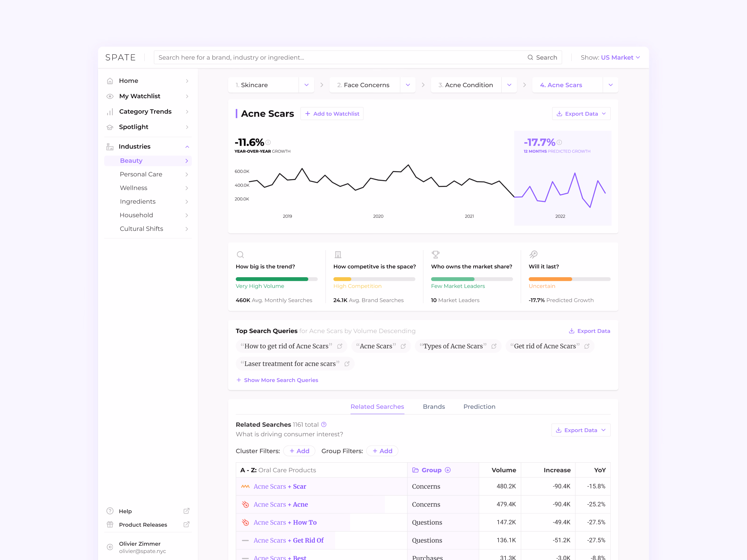Click Add to Watchlist button
Screen dimensions: 747x560
[x=332, y=114]
